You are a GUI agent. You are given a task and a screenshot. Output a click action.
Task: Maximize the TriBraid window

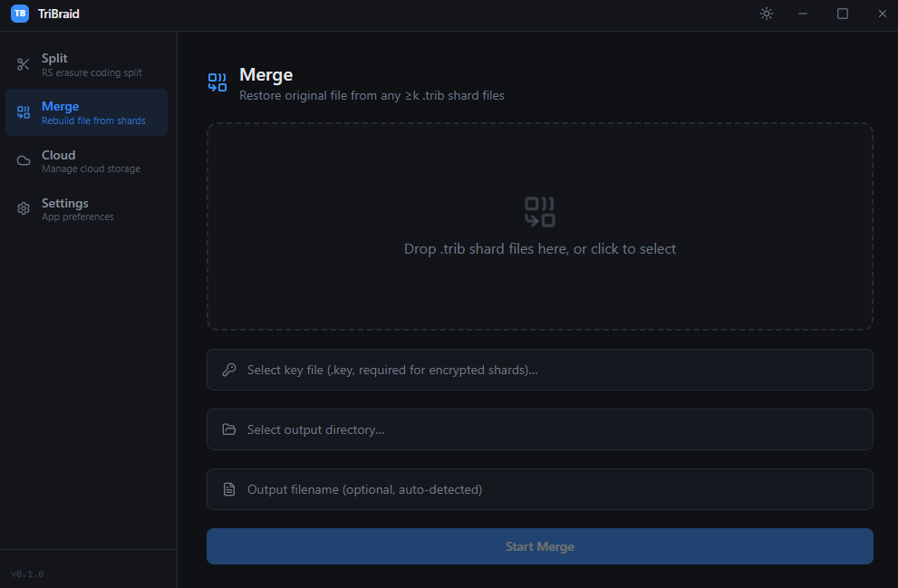click(843, 14)
